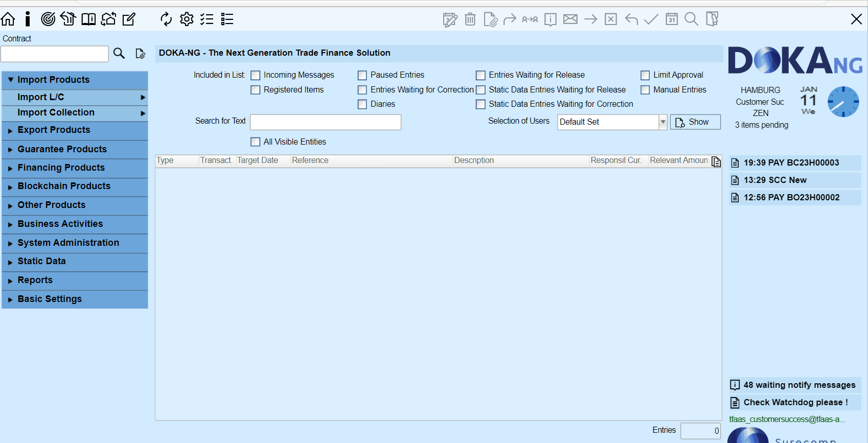Enable Manual Entries checkbox
The height and width of the screenshot is (443, 868).
tap(645, 90)
